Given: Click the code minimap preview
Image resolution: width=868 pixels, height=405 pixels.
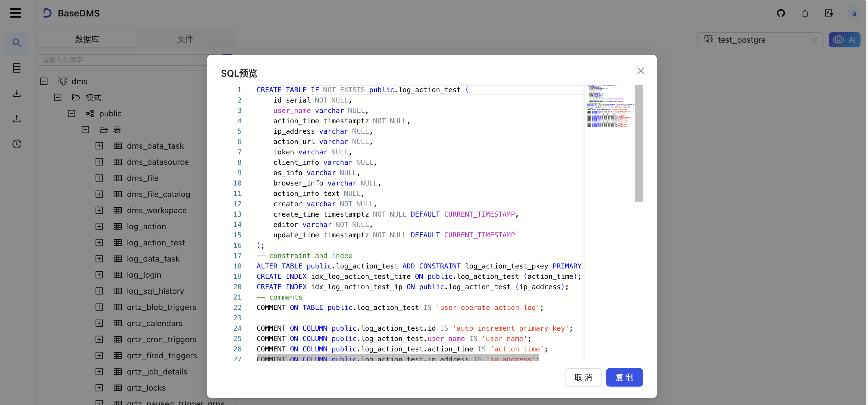Looking at the screenshot, I should pos(610,106).
